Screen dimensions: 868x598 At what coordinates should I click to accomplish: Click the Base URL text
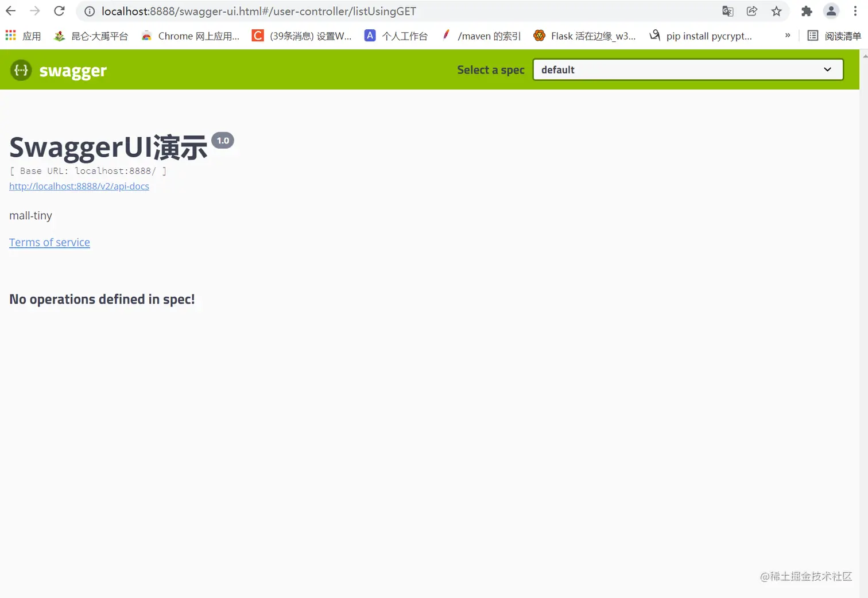(x=88, y=171)
